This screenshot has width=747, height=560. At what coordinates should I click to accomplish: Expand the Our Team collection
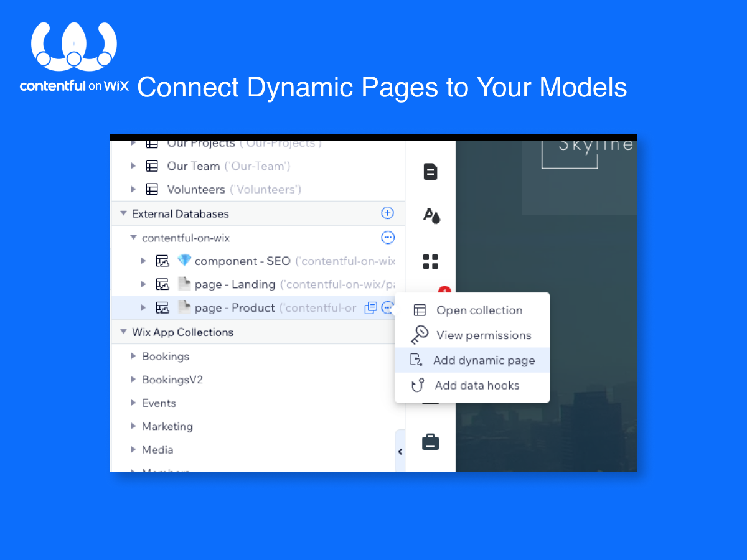tap(133, 166)
